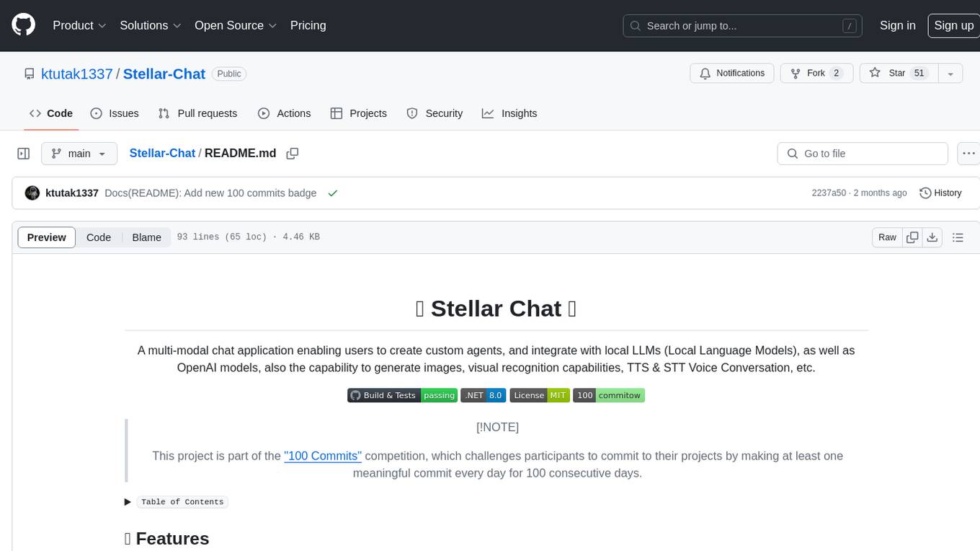Open the Pricing page
Viewport: 980px width, 551px height.
click(x=308, y=25)
